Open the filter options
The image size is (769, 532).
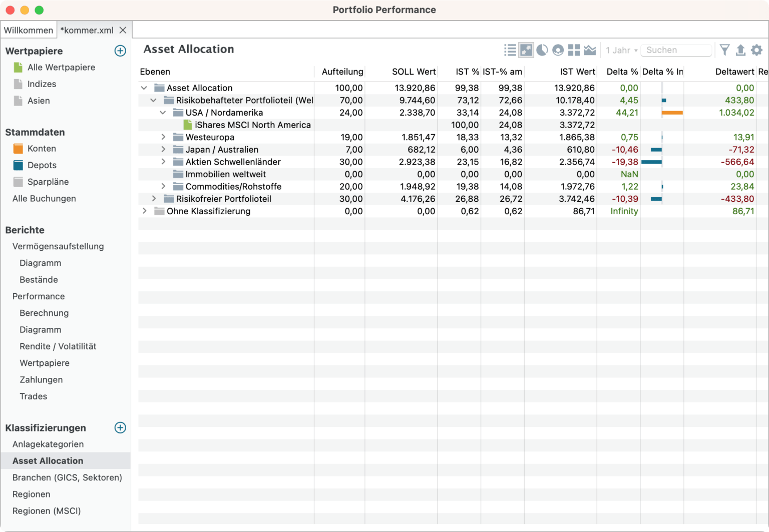[x=725, y=50]
